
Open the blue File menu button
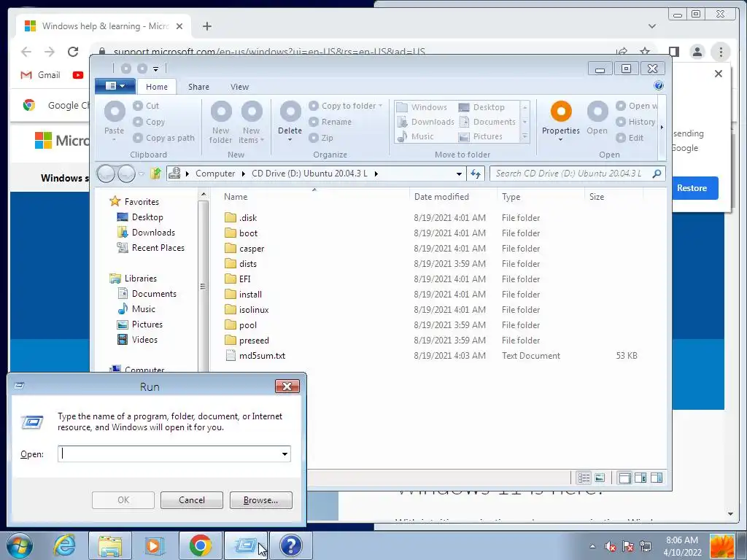[115, 86]
